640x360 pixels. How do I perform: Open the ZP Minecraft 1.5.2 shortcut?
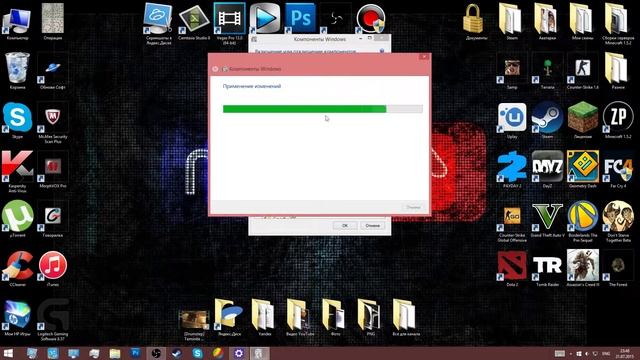(x=618, y=120)
